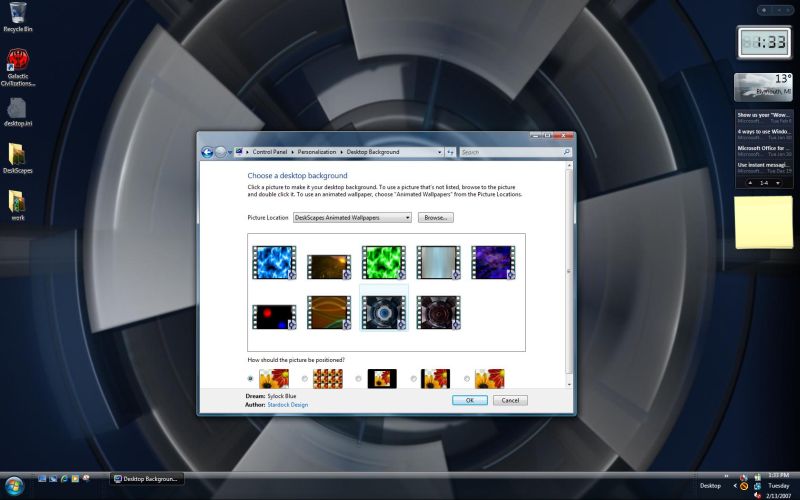Image resolution: width=800 pixels, height=500 pixels.
Task: Show hidden tray icons arrow
Action: click(x=735, y=486)
